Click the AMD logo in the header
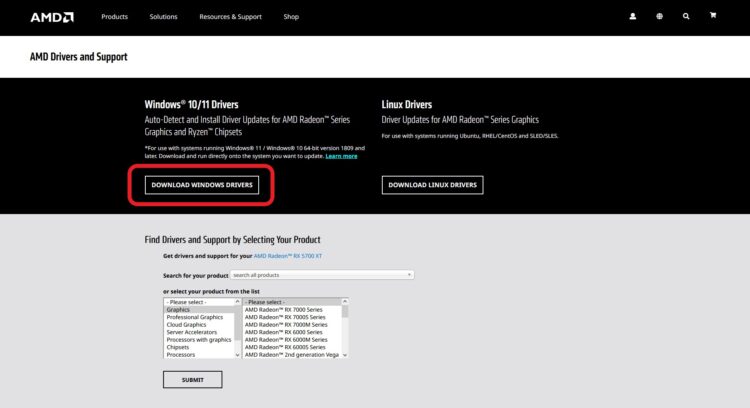Image resolution: width=750 pixels, height=408 pixels. 50,17
